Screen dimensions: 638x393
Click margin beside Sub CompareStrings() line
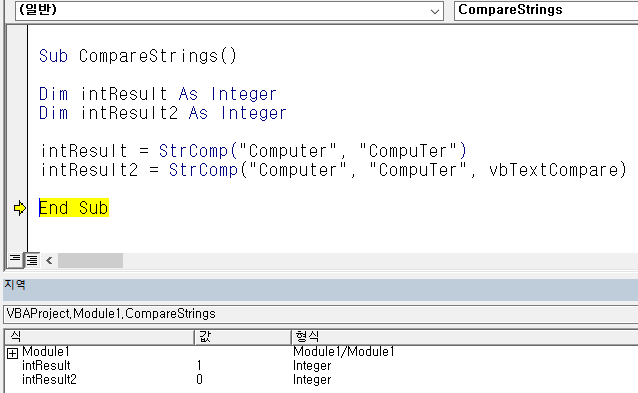[x=17, y=56]
